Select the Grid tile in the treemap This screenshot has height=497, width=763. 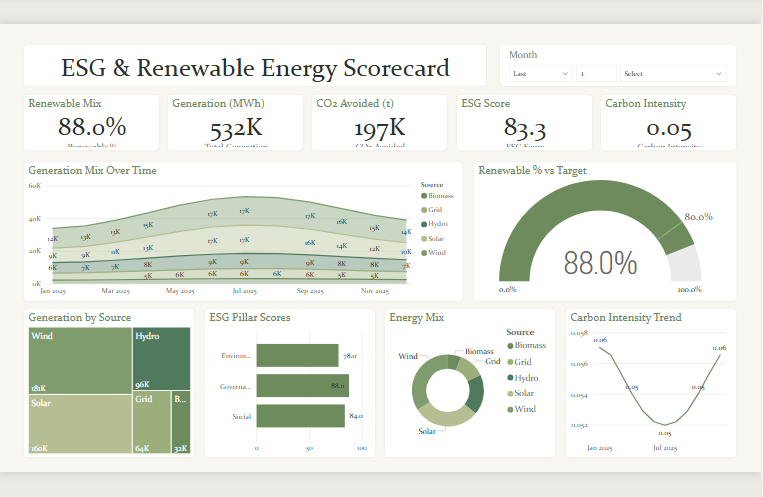pos(152,422)
